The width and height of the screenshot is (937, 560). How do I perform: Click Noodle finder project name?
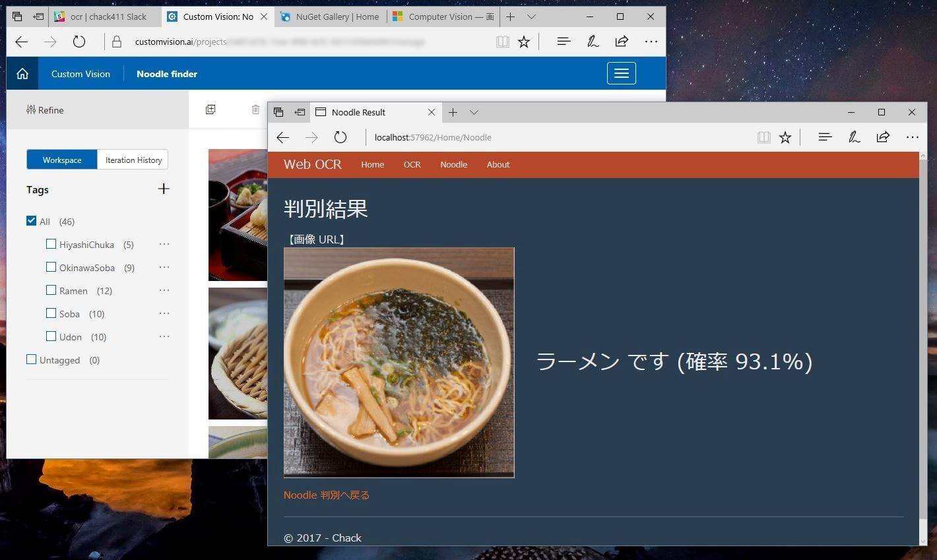coord(167,74)
